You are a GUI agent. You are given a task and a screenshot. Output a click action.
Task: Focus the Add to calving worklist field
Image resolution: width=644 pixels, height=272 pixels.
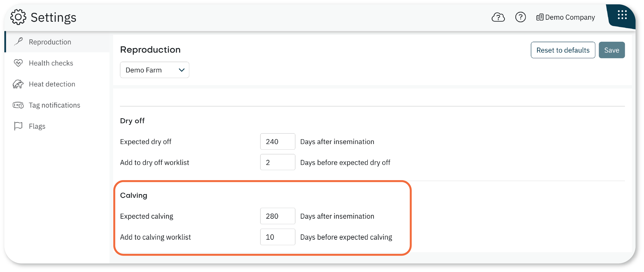coord(277,237)
